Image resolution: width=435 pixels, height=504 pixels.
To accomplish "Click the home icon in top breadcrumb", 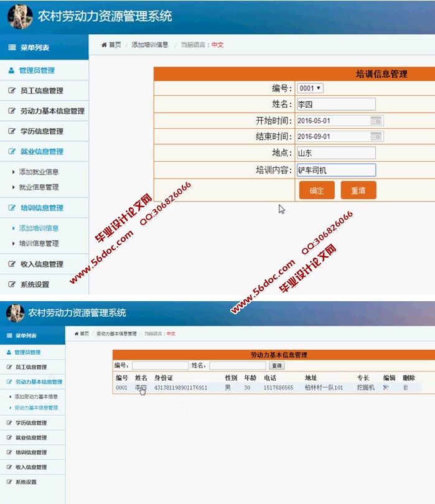I will pos(104,45).
